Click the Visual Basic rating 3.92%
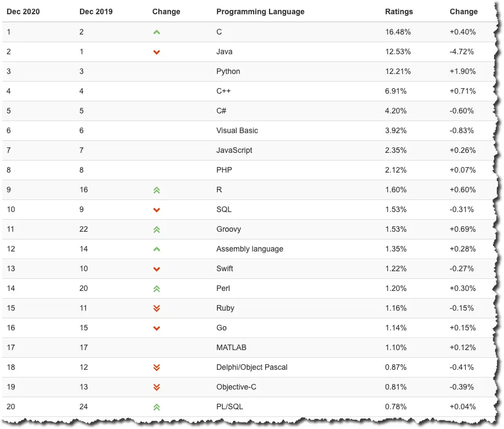504x429 pixels. pyautogui.click(x=396, y=130)
